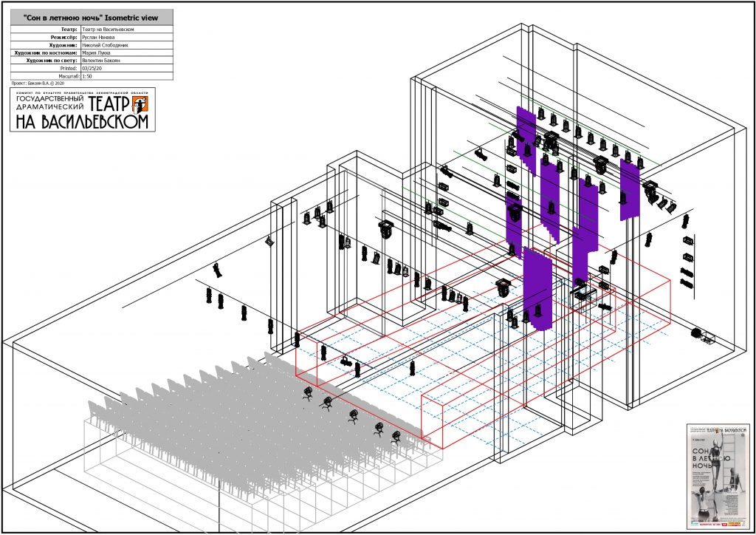
Task: Click "ГОСУДАРСТВЕННЫЙ" in the theatre logo
Action: tap(50, 99)
